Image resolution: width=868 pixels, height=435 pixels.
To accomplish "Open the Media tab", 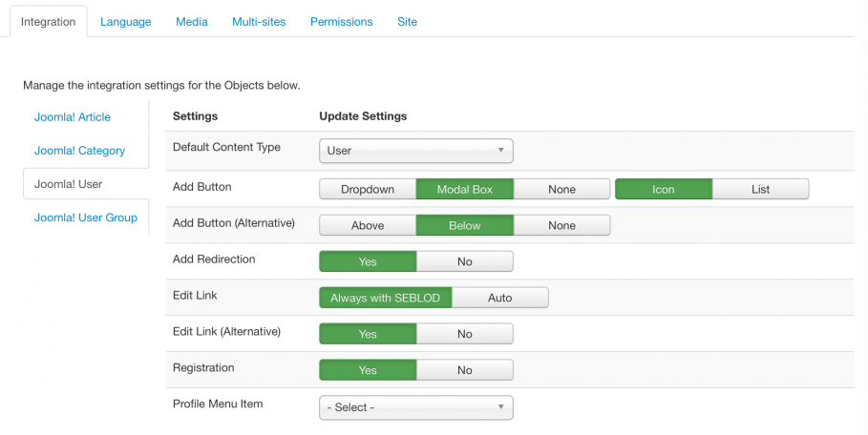I will point(192,22).
